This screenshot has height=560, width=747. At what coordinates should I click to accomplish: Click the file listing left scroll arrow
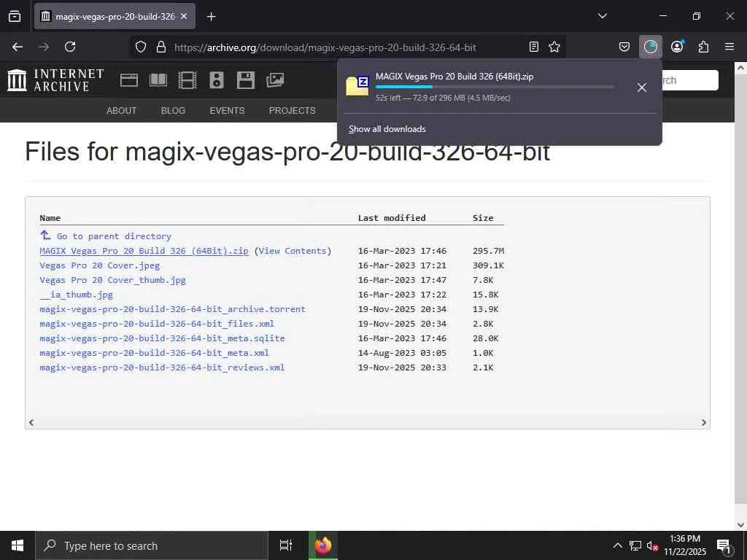[31, 422]
